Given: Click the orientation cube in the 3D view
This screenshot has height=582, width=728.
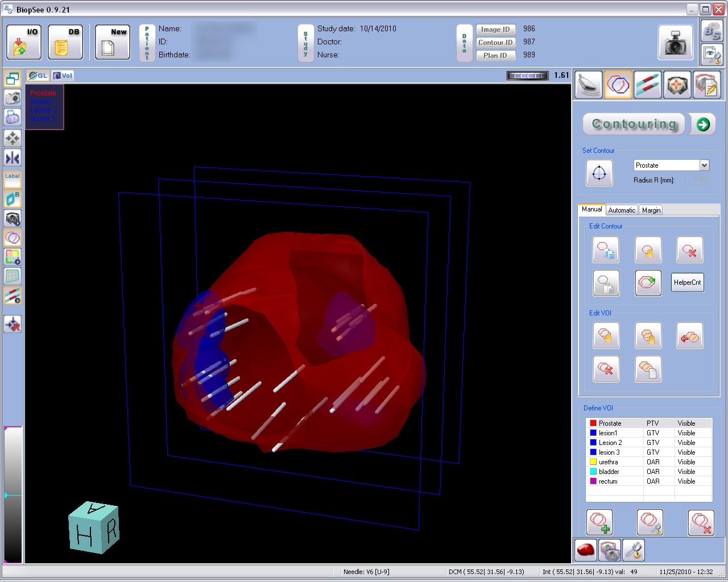Looking at the screenshot, I should (94, 527).
